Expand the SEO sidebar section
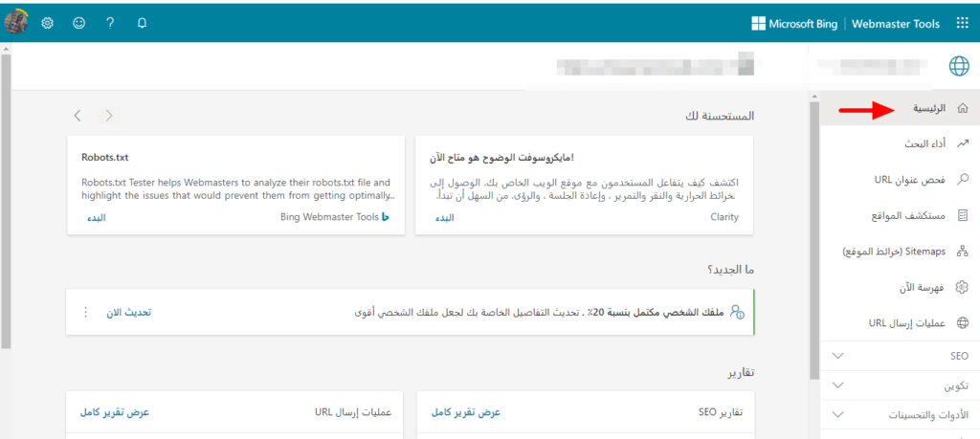 [x=838, y=356]
